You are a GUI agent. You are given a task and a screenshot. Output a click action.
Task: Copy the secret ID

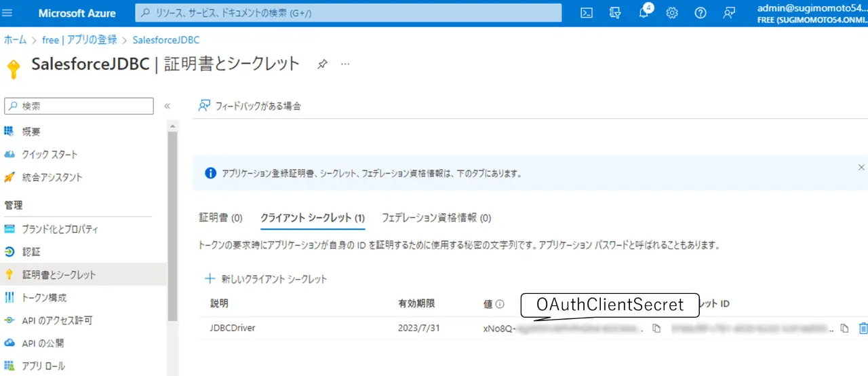pyautogui.click(x=844, y=328)
